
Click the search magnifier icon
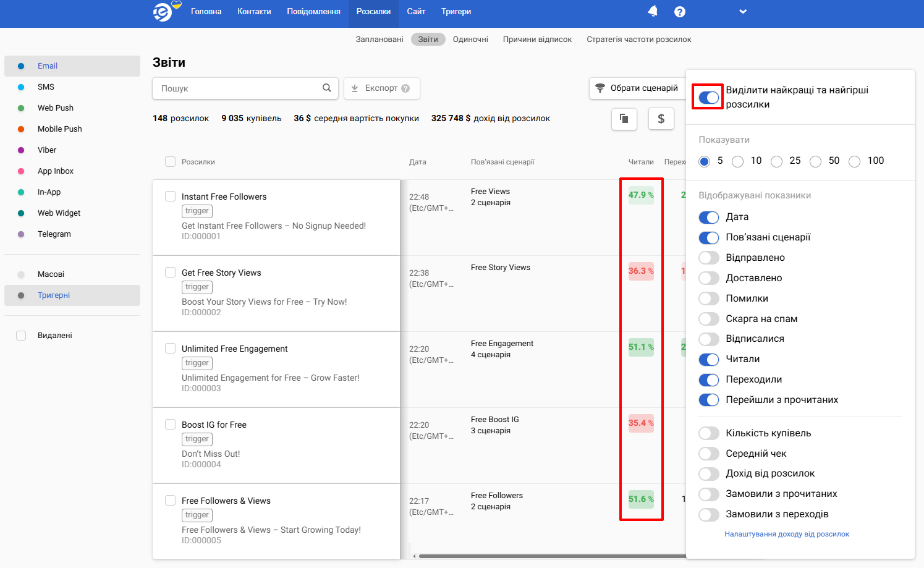click(x=326, y=88)
